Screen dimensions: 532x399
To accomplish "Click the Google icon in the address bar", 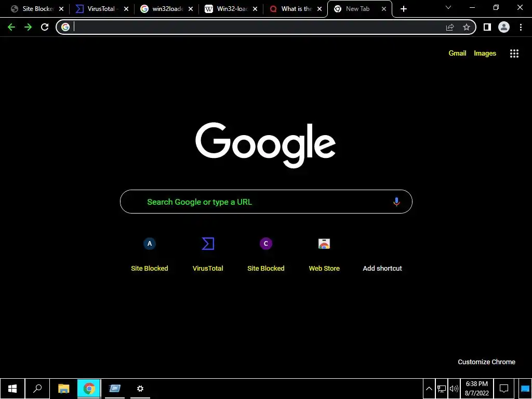I will point(65,27).
